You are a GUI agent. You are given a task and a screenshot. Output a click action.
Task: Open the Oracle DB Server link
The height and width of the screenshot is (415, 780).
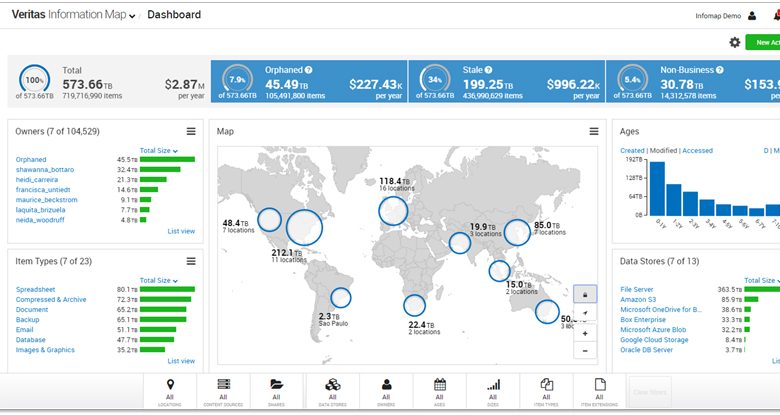pos(646,350)
